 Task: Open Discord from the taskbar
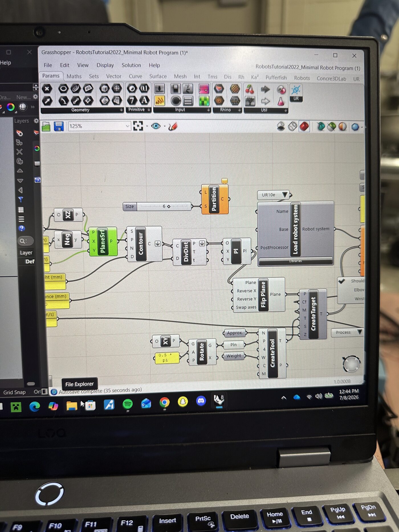tap(201, 401)
